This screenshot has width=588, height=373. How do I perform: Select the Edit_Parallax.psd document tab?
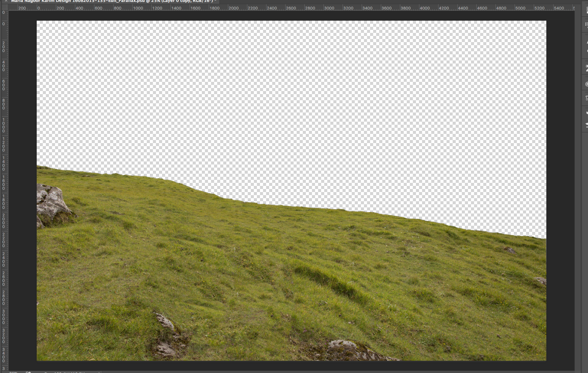[114, 1]
